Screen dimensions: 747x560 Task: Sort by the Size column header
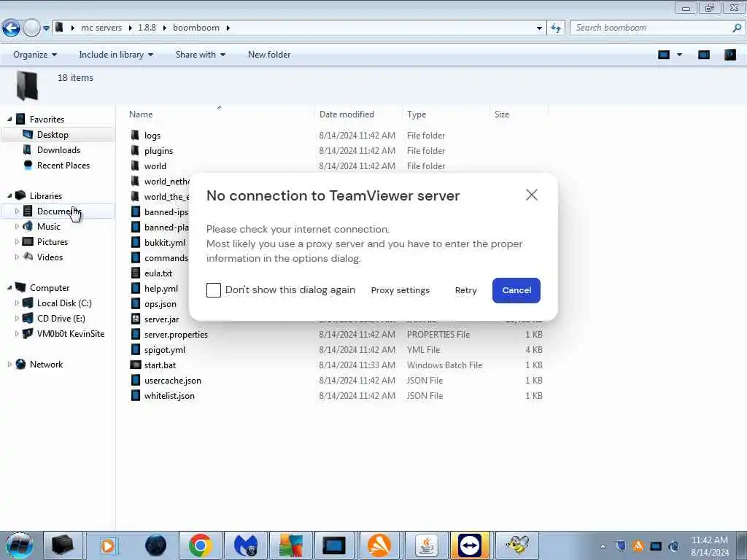coord(502,114)
